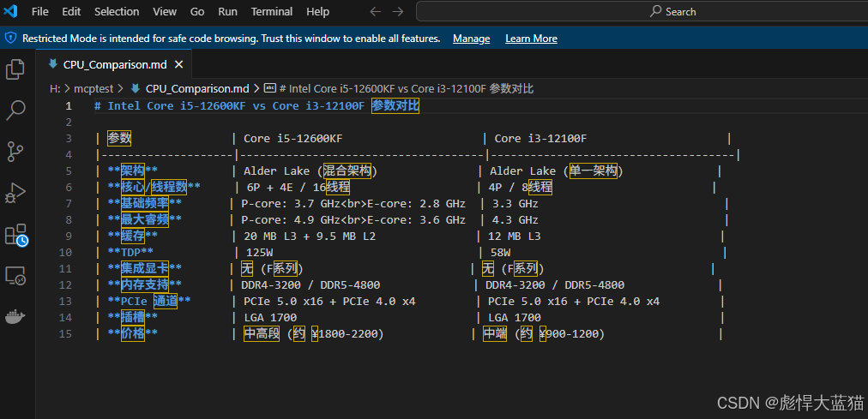Click the '12 MB L3' cell
868x419 pixels.
click(x=515, y=236)
